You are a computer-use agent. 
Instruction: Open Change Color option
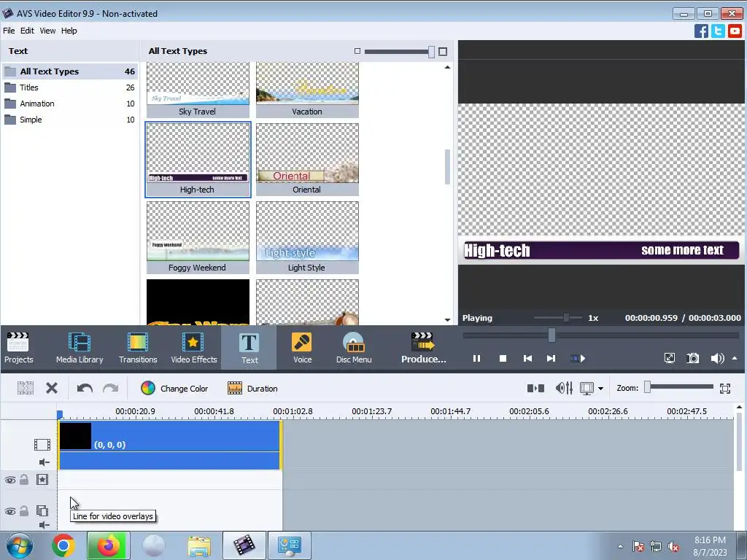(174, 389)
